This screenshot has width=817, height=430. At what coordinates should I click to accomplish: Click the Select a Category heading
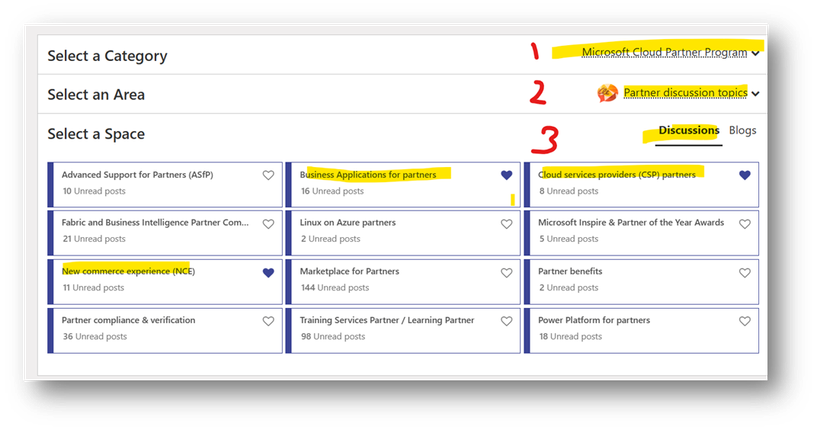[x=107, y=56]
